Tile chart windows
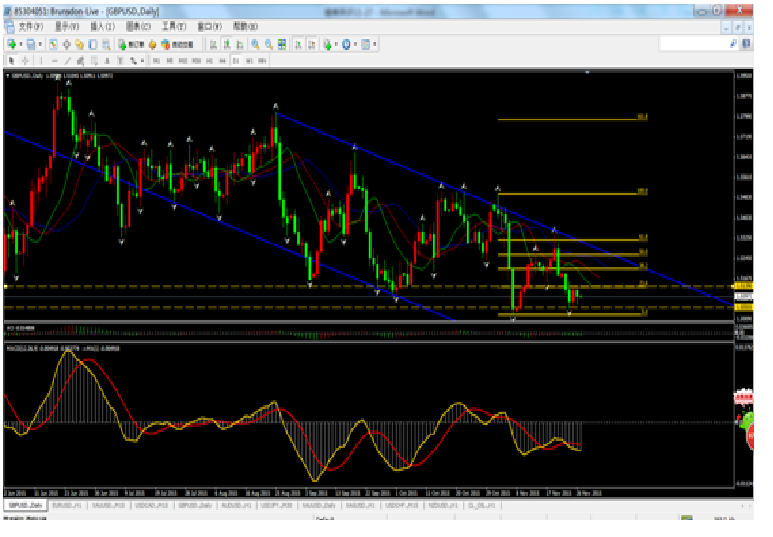Viewport: 773px width, 537px height. pos(282,44)
